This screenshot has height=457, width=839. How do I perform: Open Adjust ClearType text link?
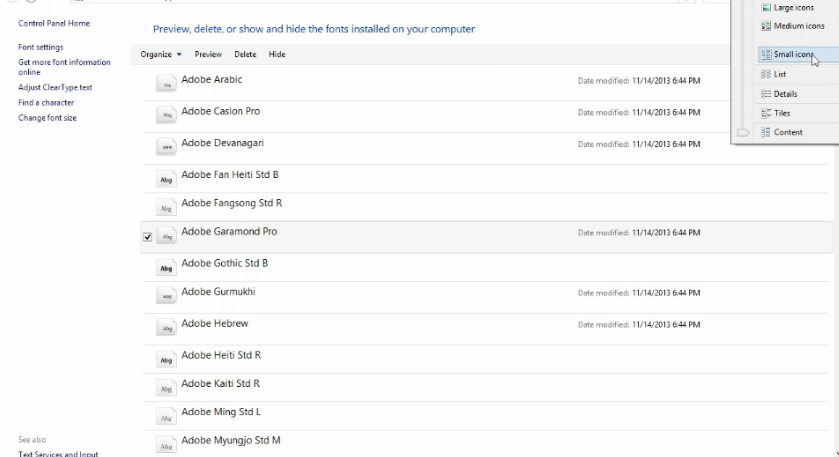pyautogui.click(x=55, y=88)
